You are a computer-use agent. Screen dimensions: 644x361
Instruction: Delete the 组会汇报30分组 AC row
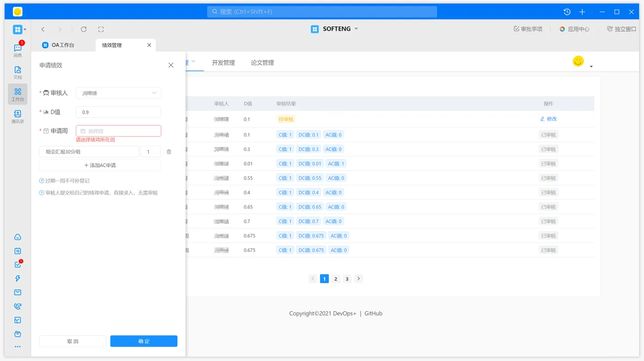click(169, 151)
